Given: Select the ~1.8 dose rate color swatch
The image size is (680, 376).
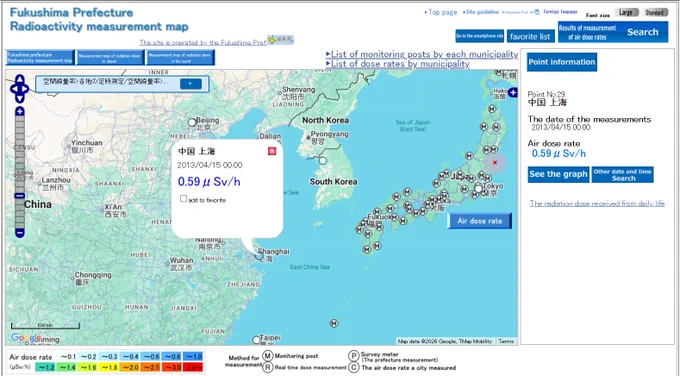Looking at the screenshot, I should pos(110,367).
